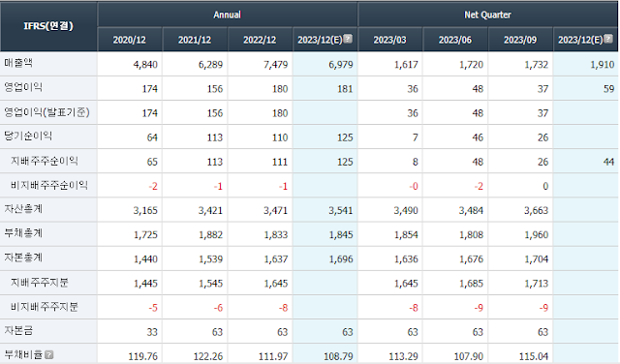Click 부채비율 value 122.26 for 2021/12
620x364 pixels.
(208, 356)
